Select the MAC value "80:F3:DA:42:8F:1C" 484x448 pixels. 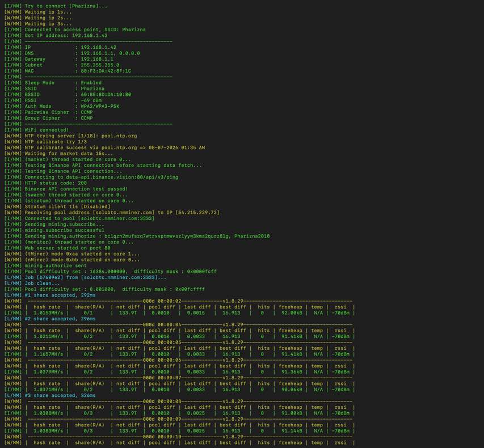pos(106,71)
